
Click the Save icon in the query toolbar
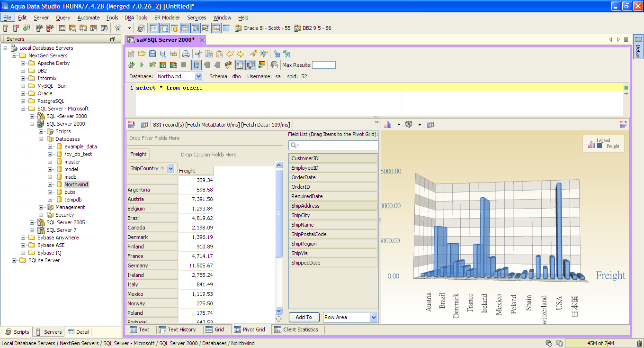pos(152,54)
